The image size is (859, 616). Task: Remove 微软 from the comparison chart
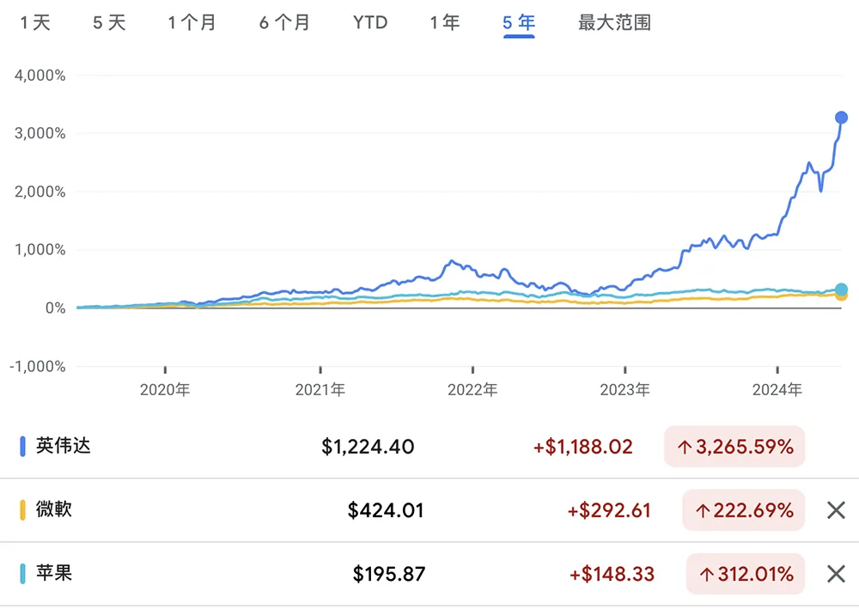coord(836,510)
